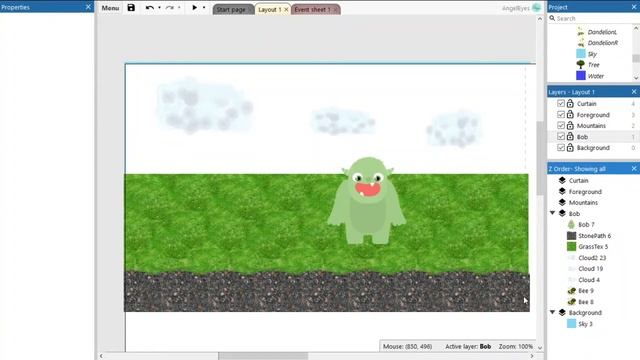
Task: Toggle visibility of Mountains layer
Action: click(561, 125)
